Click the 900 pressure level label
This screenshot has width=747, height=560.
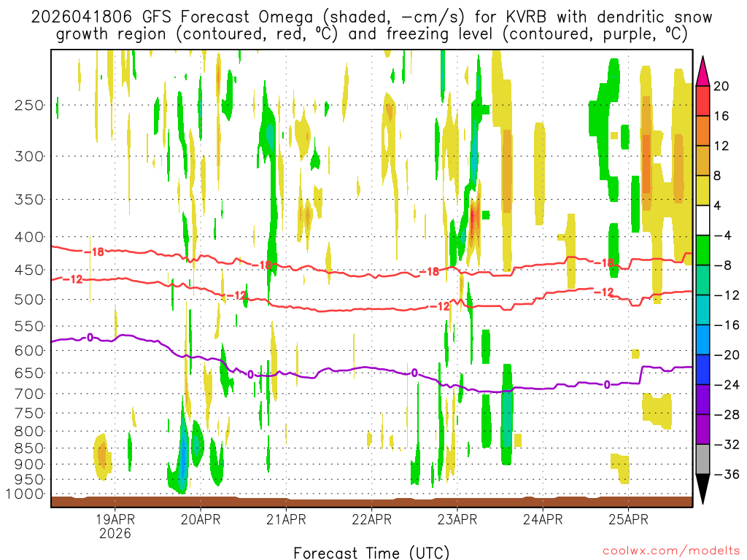(x=29, y=464)
